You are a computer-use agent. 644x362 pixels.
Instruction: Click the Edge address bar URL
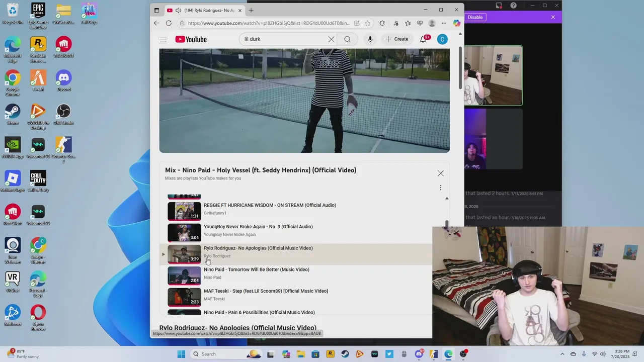coord(269,23)
